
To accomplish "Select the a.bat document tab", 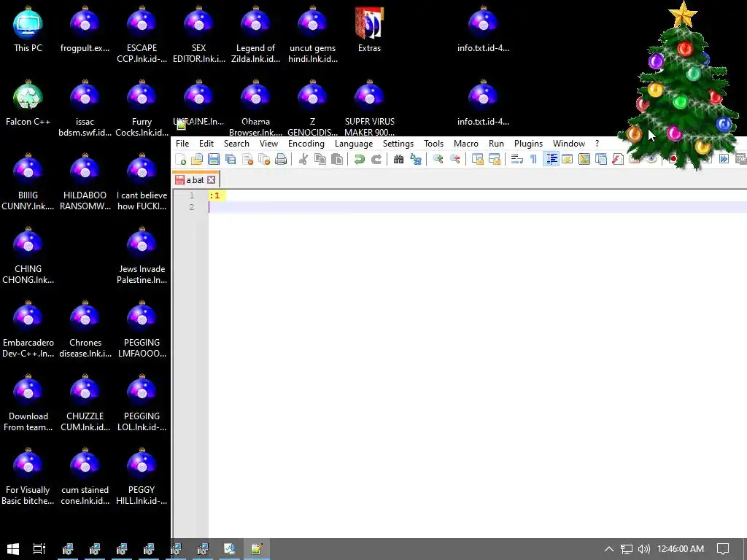I will [x=195, y=180].
